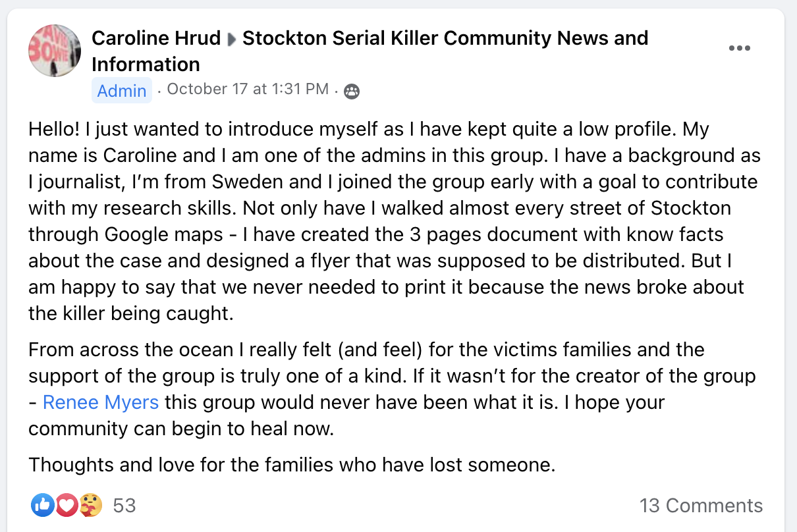
Task: Open the October 17 at 1:31 PM timestamp
Action: pyautogui.click(x=248, y=89)
